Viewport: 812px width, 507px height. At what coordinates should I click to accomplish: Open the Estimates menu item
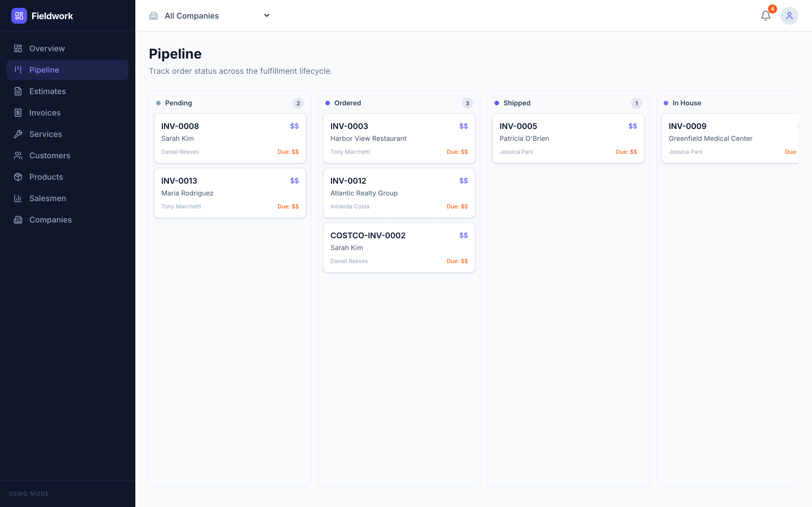(x=47, y=91)
